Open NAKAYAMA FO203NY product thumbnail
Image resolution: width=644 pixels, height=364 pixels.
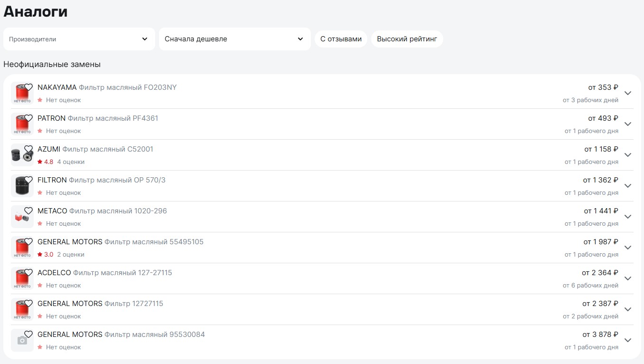pos(22,93)
